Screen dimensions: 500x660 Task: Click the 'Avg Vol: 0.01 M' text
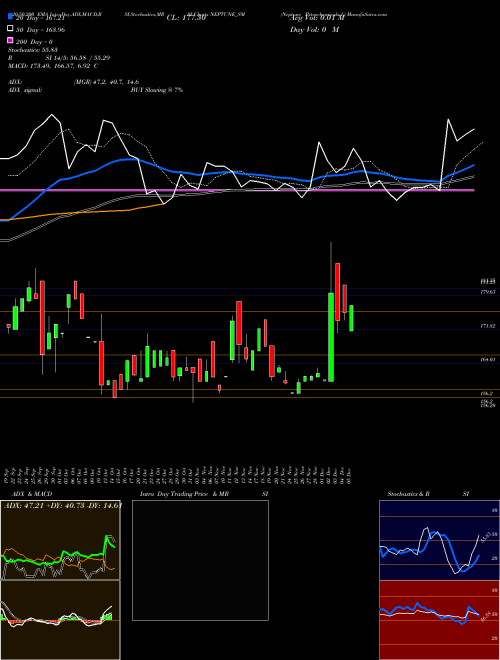pyautogui.click(x=317, y=18)
